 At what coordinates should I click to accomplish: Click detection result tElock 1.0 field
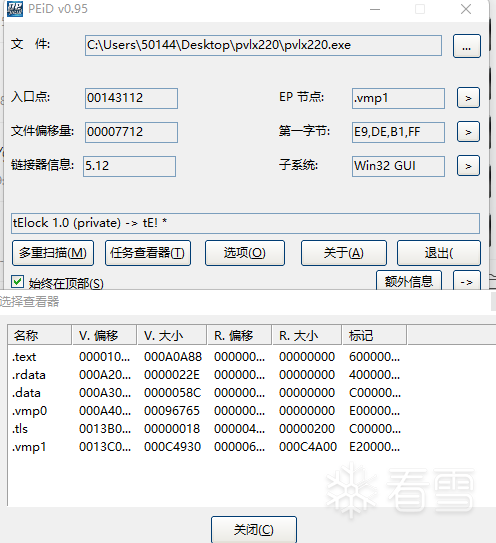coord(245,223)
